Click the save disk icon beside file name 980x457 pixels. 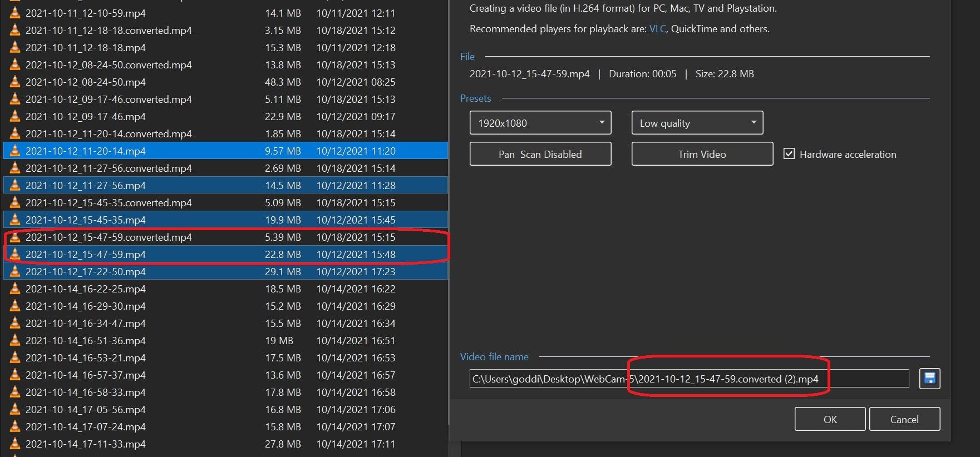[929, 379]
